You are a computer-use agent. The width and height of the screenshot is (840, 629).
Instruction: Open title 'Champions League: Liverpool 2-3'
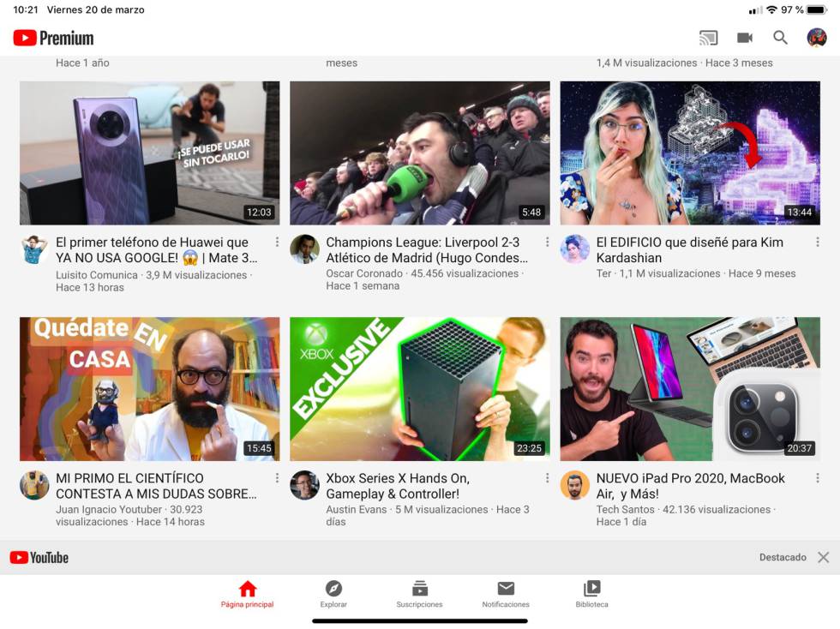[427, 249]
